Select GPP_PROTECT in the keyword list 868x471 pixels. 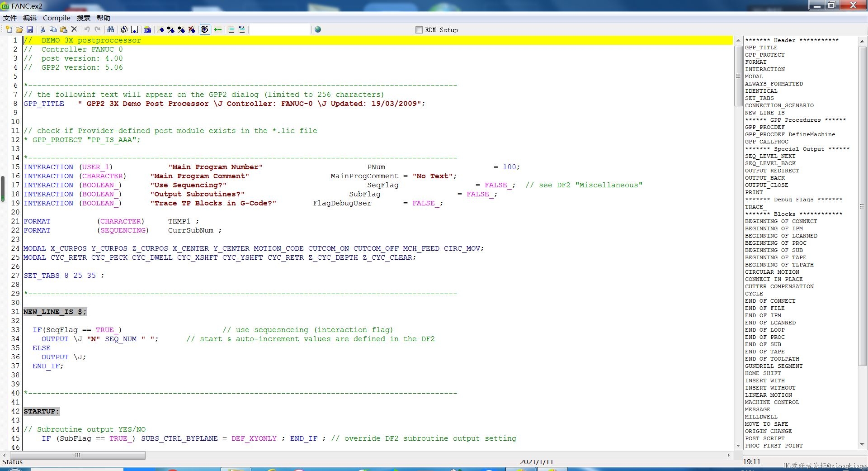click(765, 55)
